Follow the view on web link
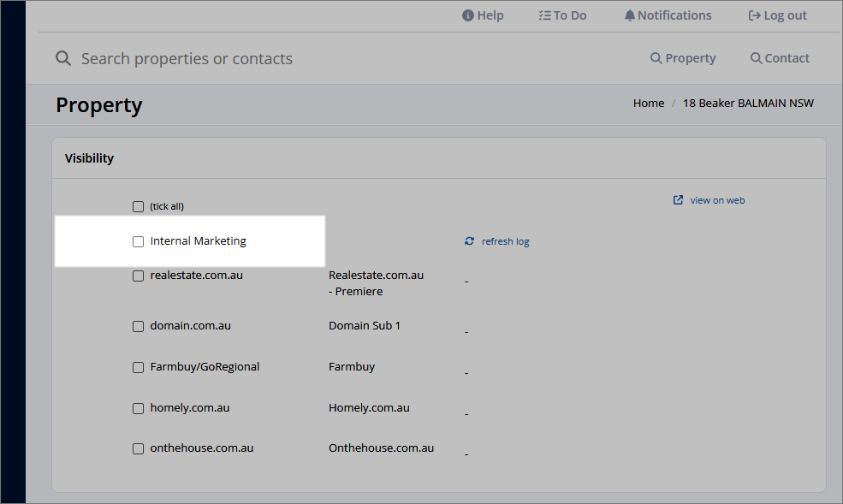Image resolution: width=843 pixels, height=504 pixels. point(718,200)
